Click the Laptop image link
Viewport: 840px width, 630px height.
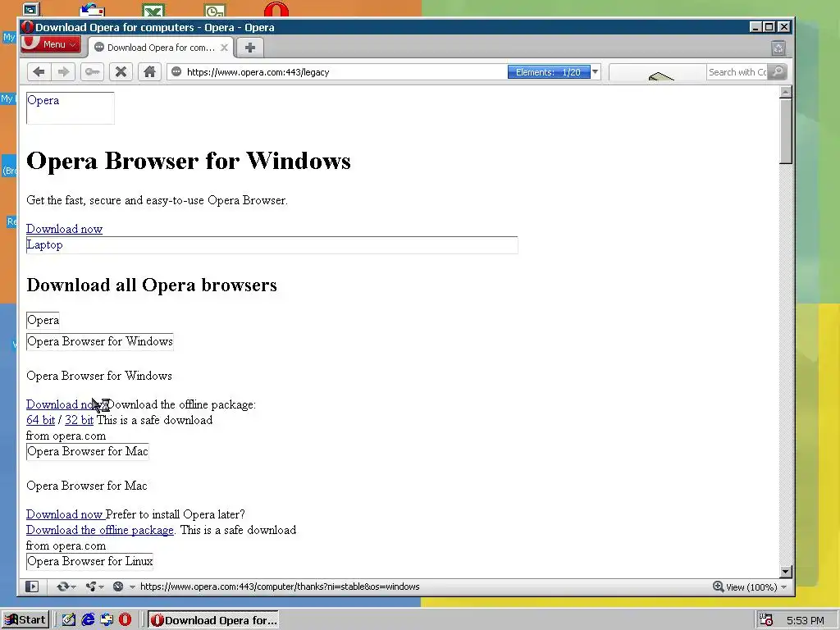click(272, 244)
